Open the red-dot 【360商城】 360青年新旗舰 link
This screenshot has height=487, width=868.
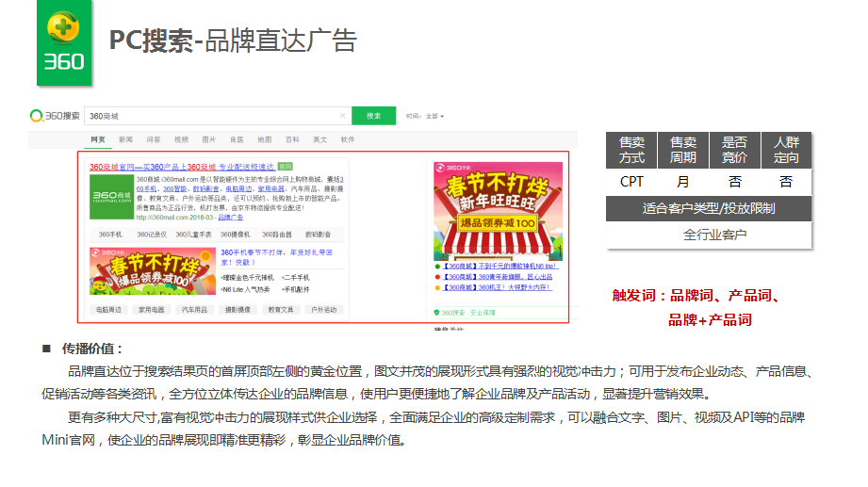pos(497,277)
